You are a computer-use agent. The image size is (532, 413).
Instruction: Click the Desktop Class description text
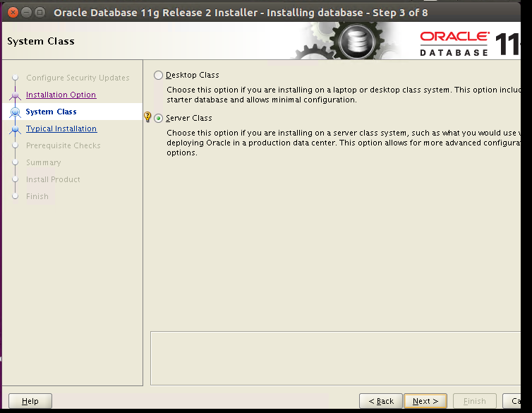[x=344, y=95]
